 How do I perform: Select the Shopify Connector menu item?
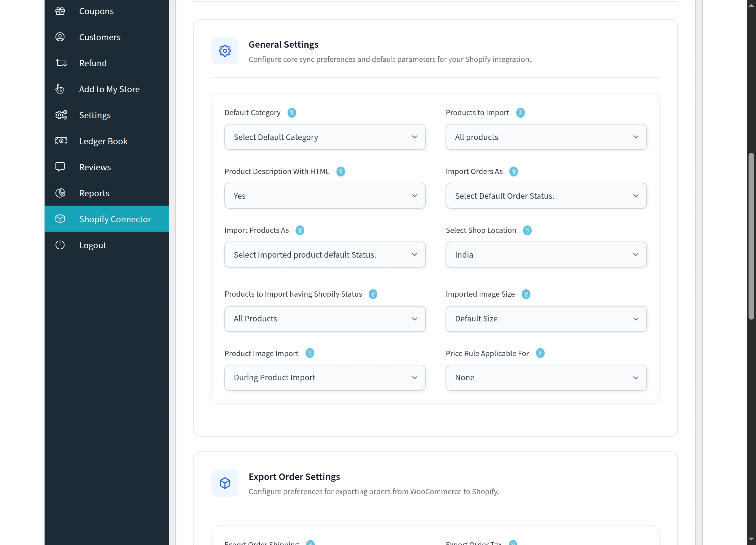click(x=107, y=219)
